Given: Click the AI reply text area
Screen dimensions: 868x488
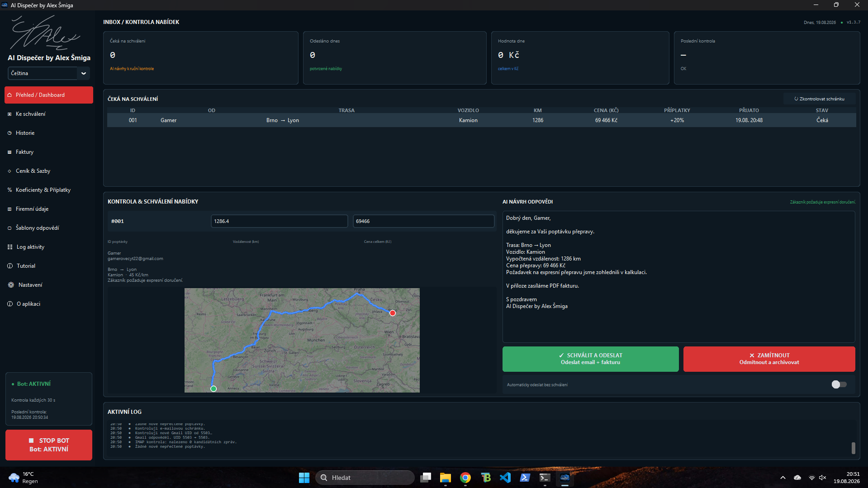Looking at the screenshot, I should point(678,277).
